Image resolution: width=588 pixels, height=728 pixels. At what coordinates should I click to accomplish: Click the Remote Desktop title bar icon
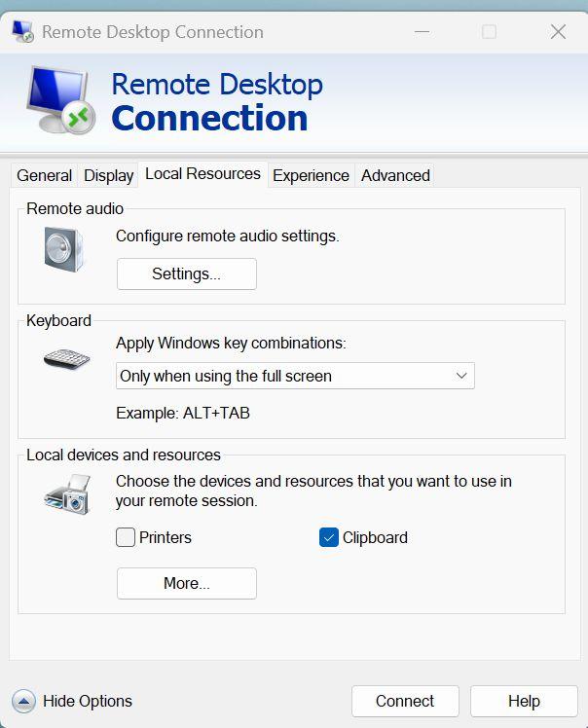(x=23, y=31)
